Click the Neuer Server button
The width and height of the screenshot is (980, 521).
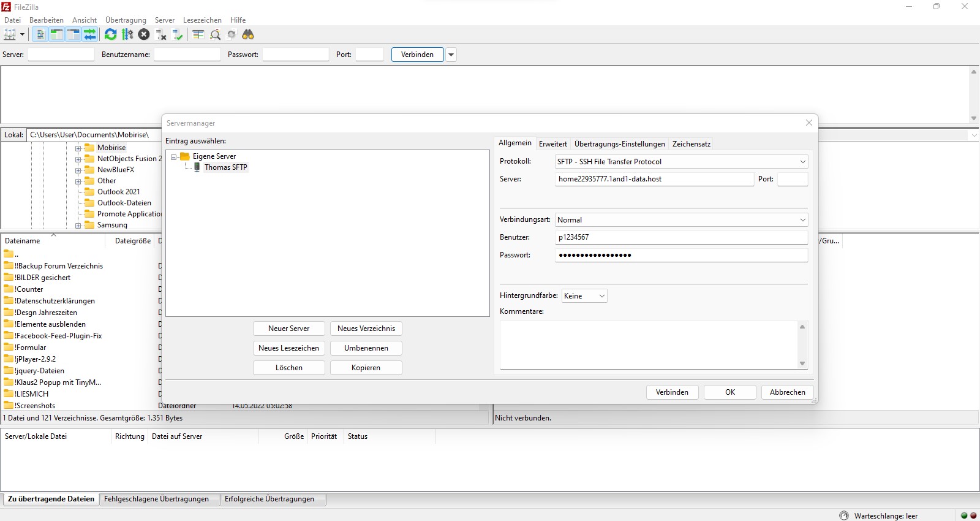click(288, 329)
